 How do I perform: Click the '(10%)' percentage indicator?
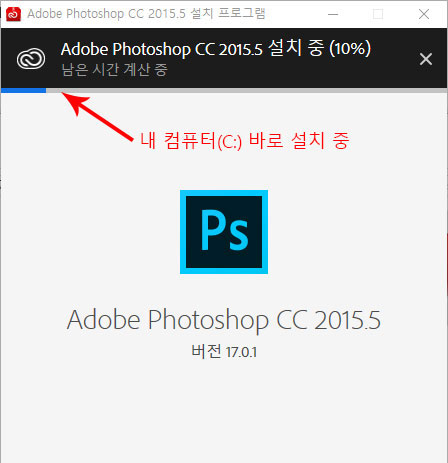350,49
